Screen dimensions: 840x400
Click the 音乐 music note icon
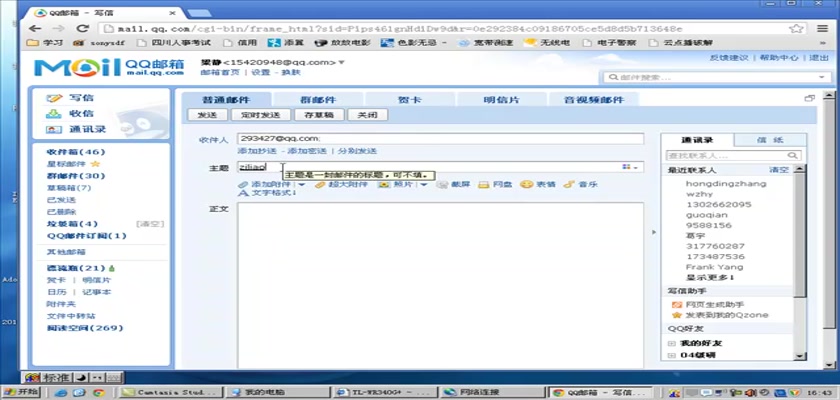pyautogui.click(x=569, y=184)
